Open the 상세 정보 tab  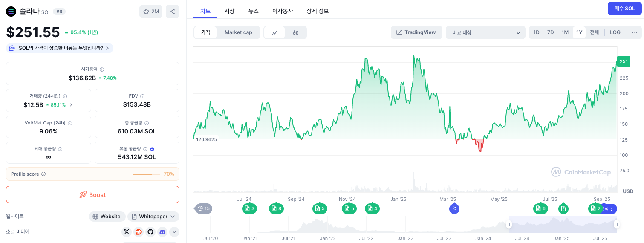[x=318, y=11]
